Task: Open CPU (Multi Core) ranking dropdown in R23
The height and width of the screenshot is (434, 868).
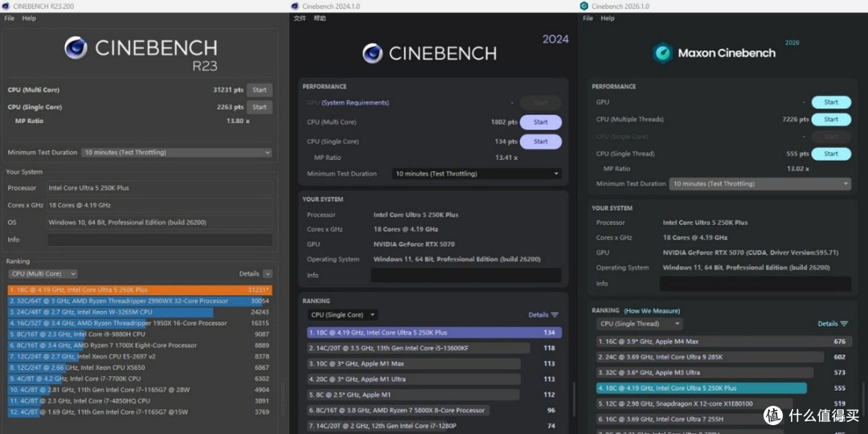Action: click(x=43, y=274)
